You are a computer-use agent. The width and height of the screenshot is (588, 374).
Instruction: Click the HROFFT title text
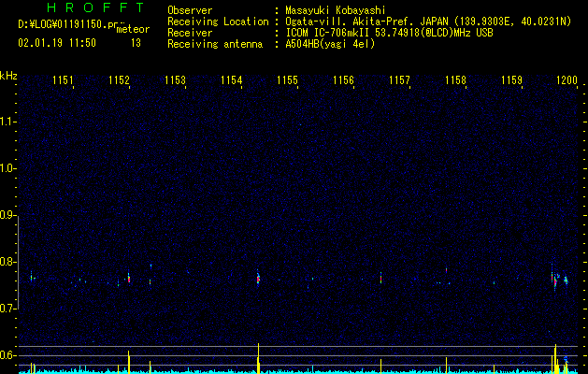click(95, 7)
